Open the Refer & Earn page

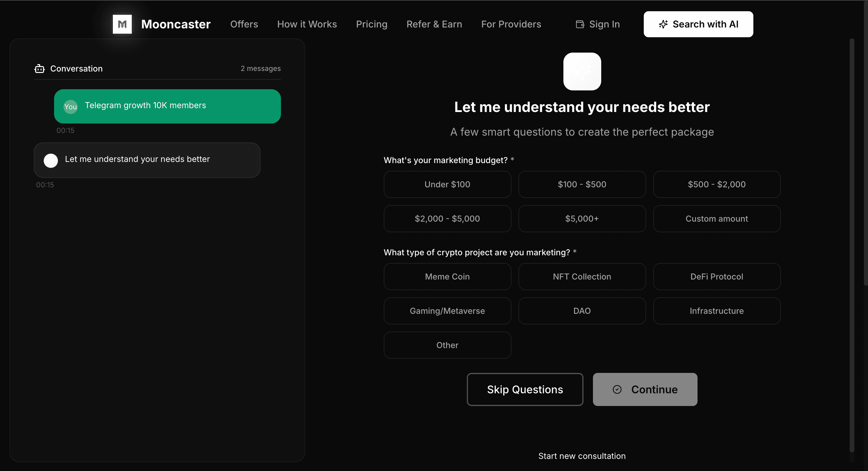(434, 24)
